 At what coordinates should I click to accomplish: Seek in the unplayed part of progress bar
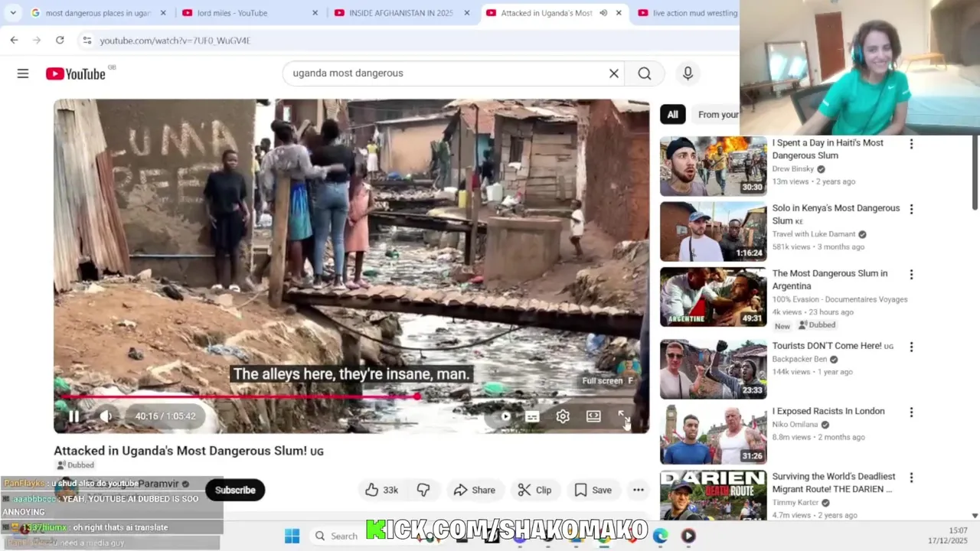click(528, 396)
